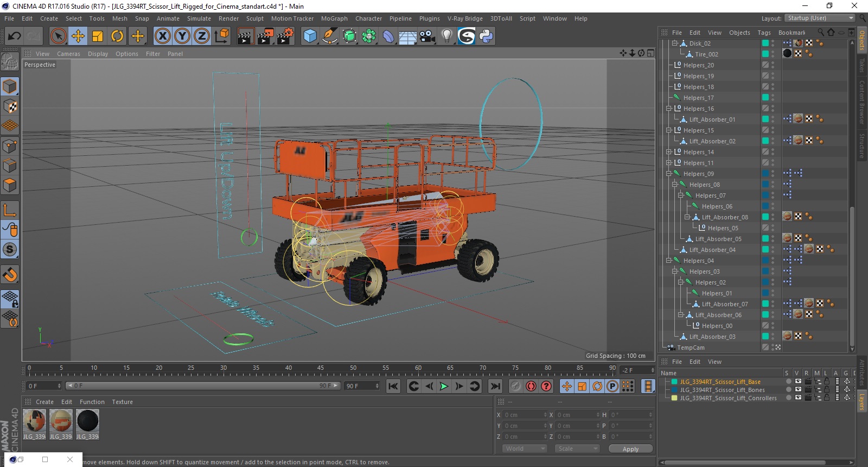
Task: Add a Light object
Action: [x=446, y=36]
